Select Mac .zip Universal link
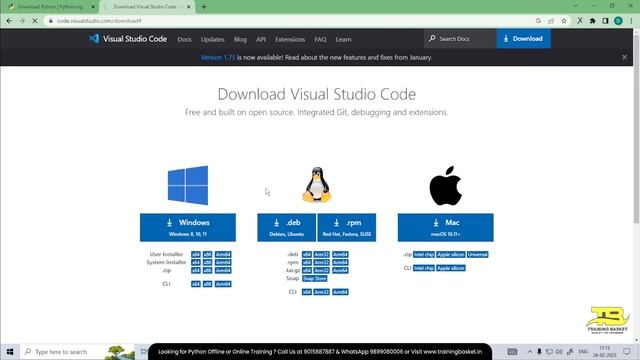Viewport: 640px width, 360px height. (x=478, y=254)
